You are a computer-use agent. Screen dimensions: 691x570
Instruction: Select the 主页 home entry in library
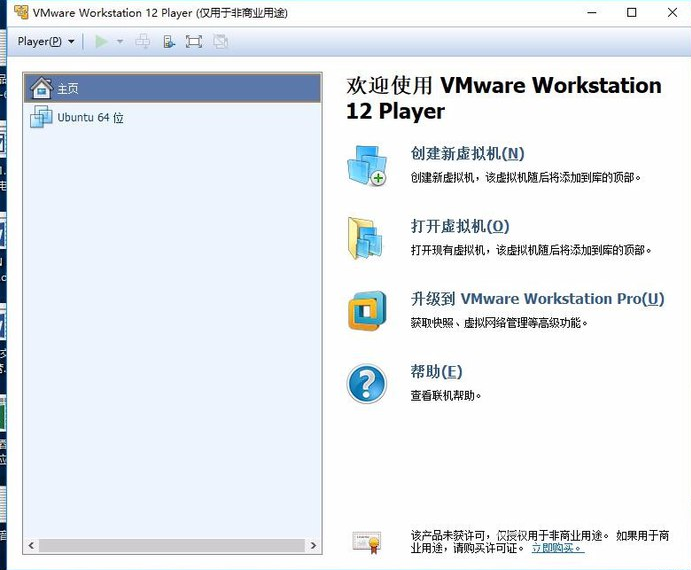tap(172, 89)
